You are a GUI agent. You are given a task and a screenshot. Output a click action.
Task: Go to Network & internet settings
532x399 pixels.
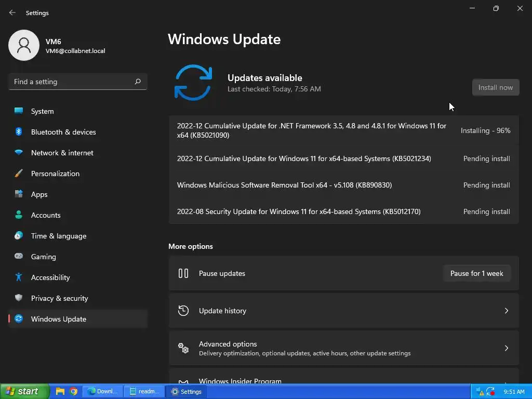pos(78,153)
